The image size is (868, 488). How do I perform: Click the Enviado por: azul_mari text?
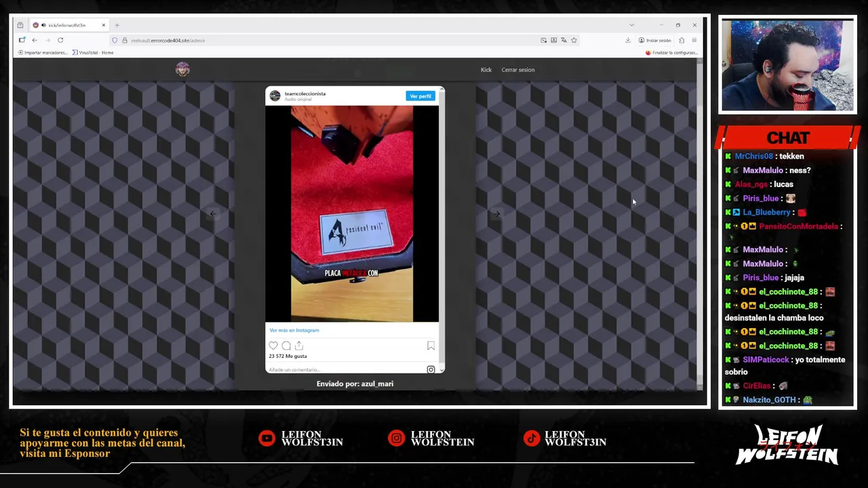tap(355, 384)
